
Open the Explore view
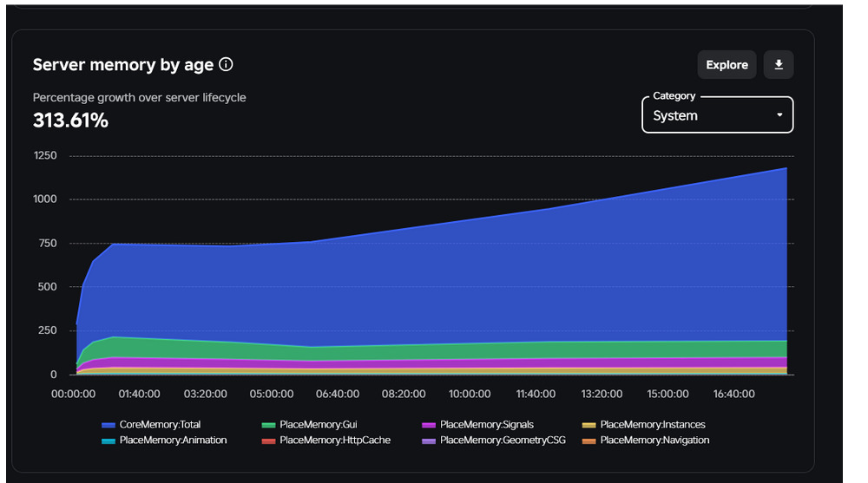point(727,65)
